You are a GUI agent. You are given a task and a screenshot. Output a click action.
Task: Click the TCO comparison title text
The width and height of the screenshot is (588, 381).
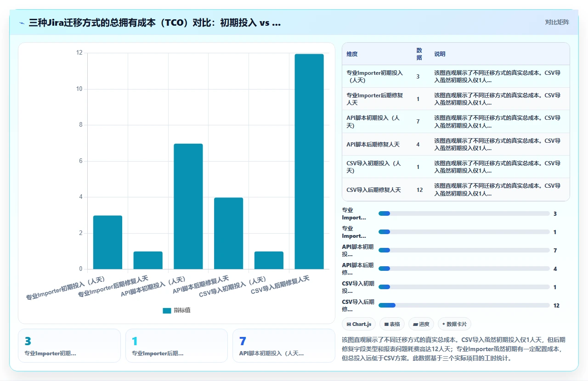pos(154,22)
